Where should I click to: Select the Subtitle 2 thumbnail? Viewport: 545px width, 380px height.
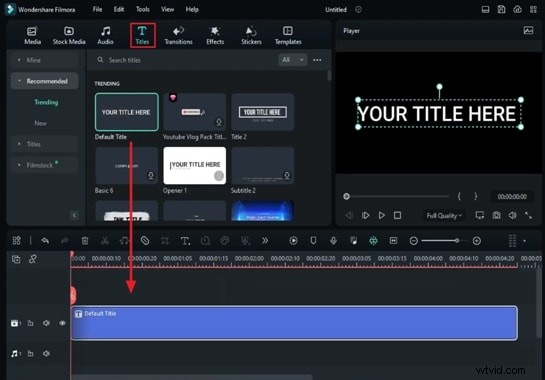click(x=262, y=165)
